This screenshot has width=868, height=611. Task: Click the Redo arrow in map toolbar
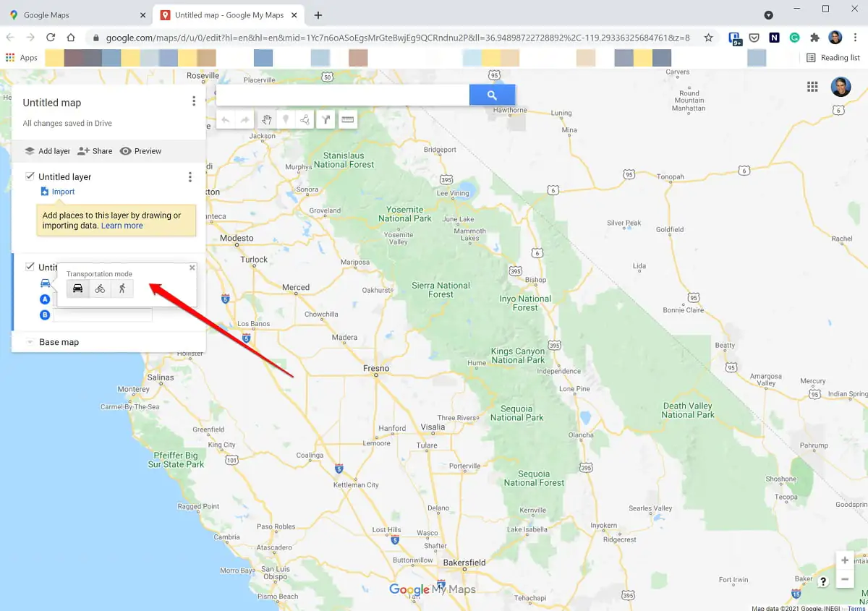pyautogui.click(x=245, y=119)
